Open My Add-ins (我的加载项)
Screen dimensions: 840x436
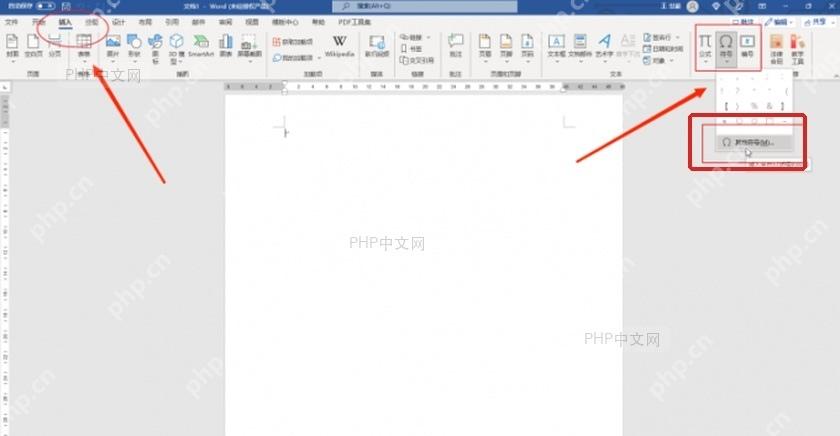(292, 57)
